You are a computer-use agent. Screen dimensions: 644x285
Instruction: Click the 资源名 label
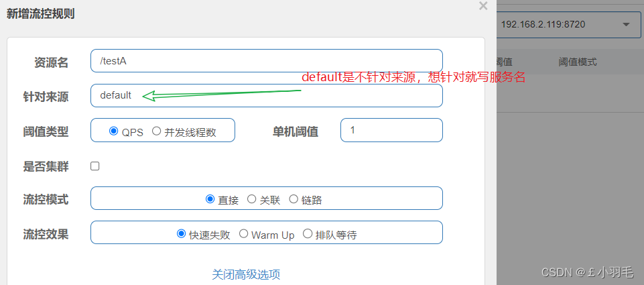point(52,62)
